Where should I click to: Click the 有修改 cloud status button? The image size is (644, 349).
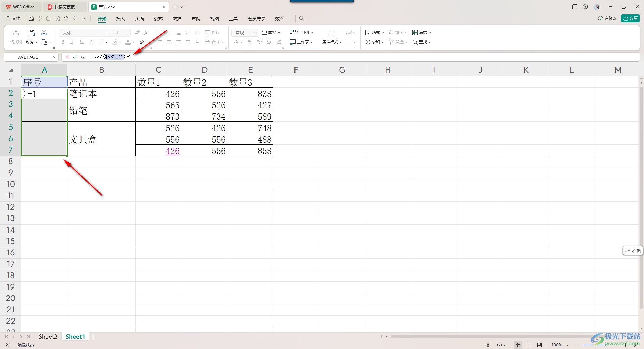click(x=607, y=18)
